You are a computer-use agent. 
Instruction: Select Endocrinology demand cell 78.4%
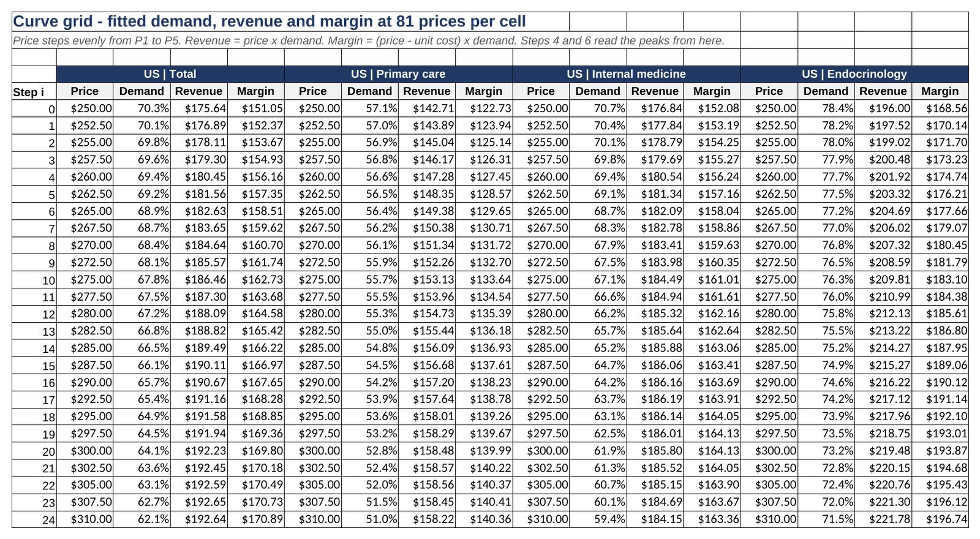click(826, 108)
